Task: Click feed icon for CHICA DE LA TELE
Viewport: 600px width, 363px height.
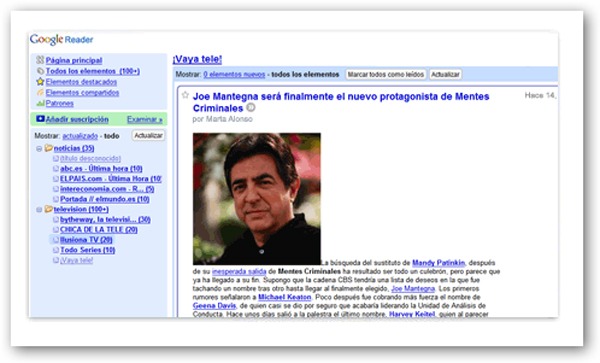Action: 56,230
